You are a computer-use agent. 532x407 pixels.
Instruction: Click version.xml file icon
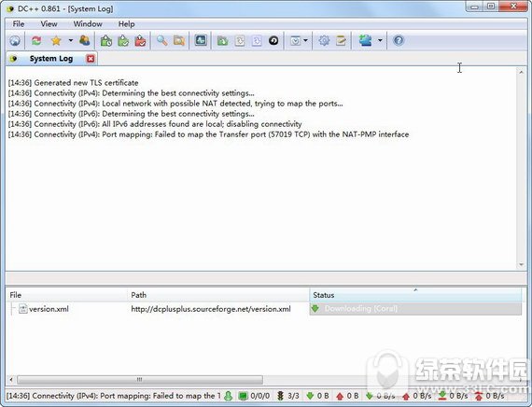(23, 309)
